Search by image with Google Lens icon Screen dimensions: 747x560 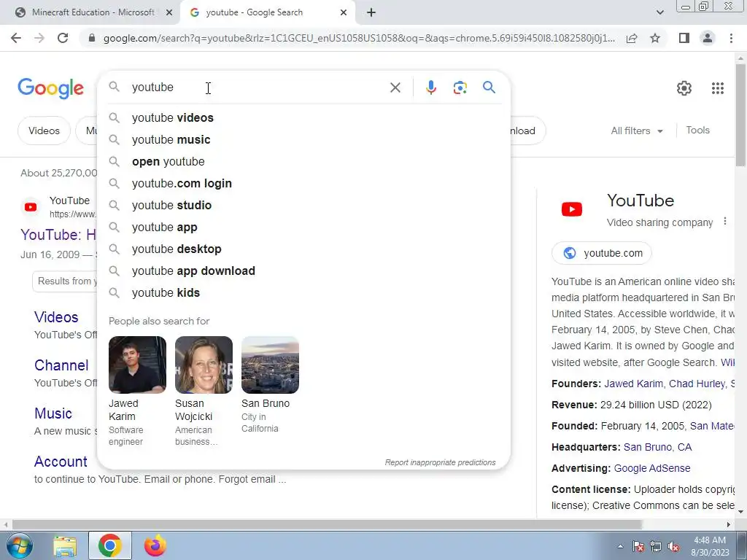coord(460,87)
